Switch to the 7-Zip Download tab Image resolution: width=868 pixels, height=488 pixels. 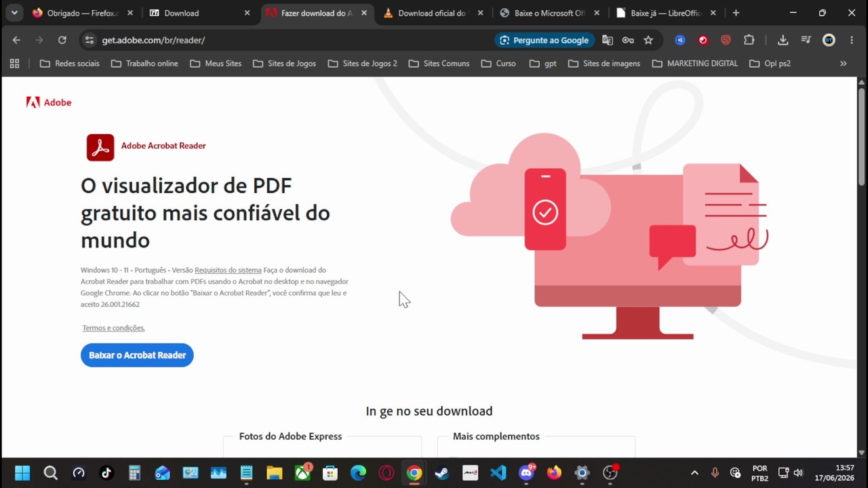[199, 13]
